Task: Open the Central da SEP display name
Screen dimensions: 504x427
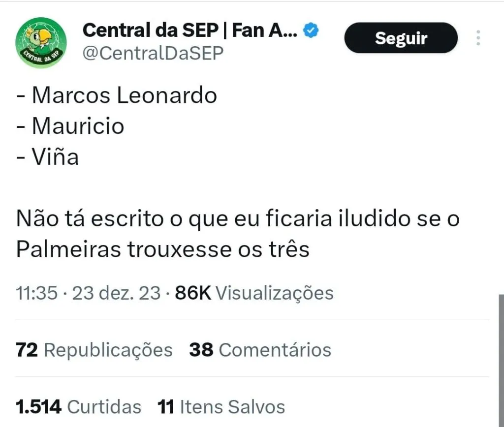Action: 189,31
